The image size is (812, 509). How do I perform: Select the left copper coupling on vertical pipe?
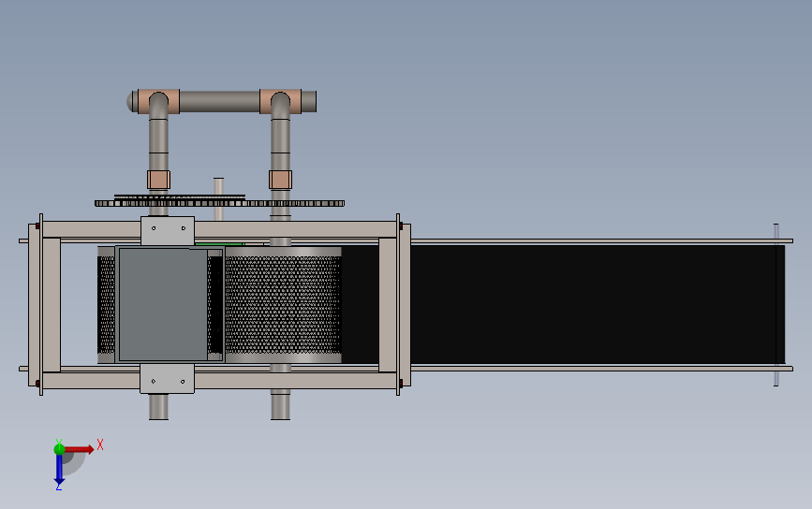tap(158, 180)
